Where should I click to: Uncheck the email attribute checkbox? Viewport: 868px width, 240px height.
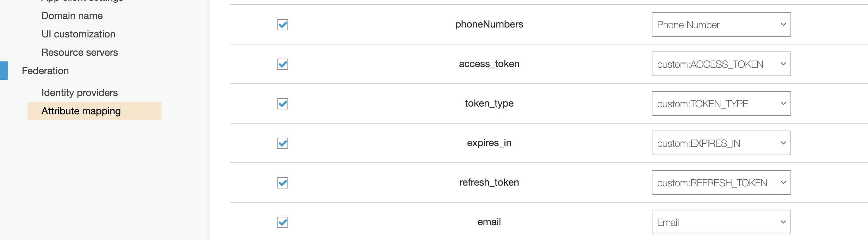pos(283,222)
